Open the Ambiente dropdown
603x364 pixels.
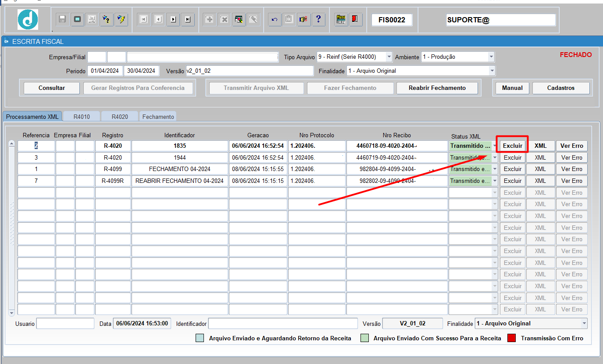click(491, 57)
